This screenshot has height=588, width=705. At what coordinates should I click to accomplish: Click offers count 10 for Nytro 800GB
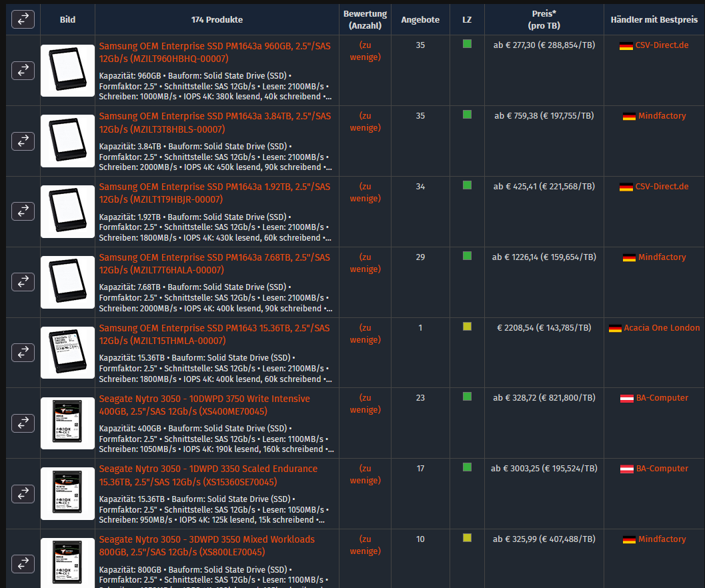tap(420, 539)
